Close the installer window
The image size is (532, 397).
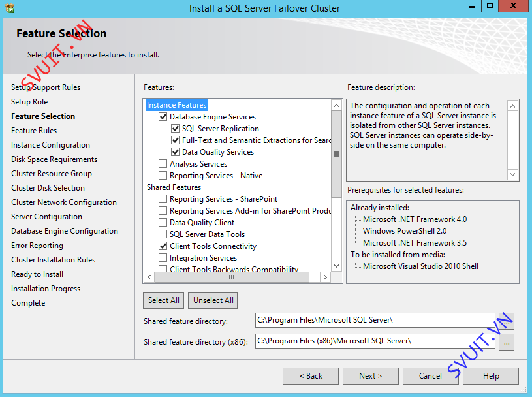coord(513,6)
